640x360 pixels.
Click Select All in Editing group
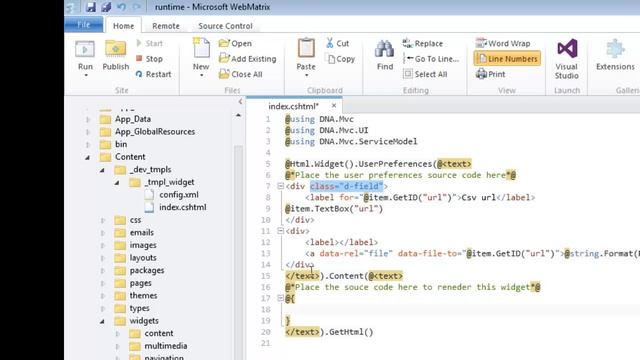click(425, 74)
